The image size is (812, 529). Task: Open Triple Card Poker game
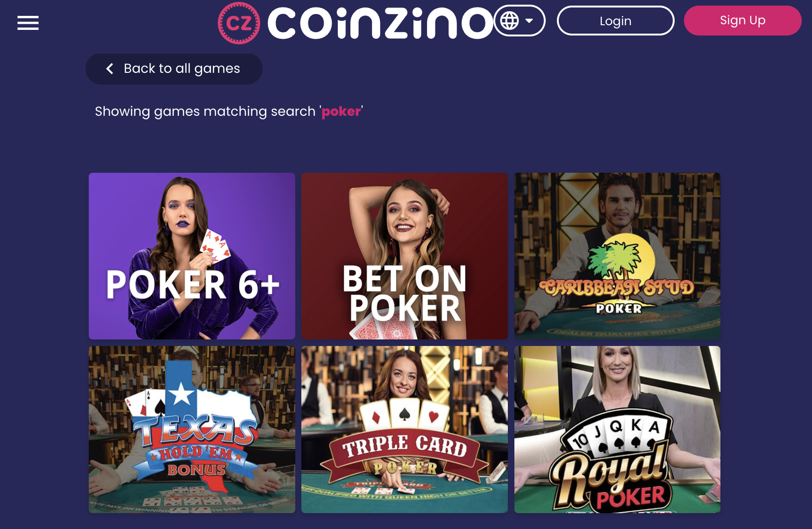point(405,430)
